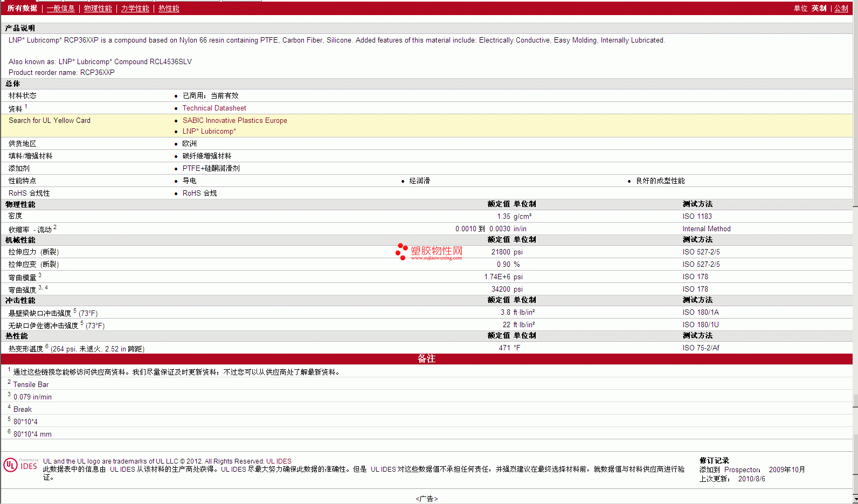Click notched Izod value 3.8
The width and height of the screenshot is (858, 504).
506,313
